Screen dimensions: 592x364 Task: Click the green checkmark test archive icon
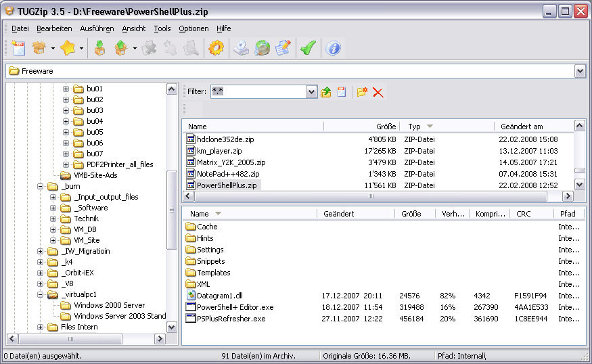[308, 48]
